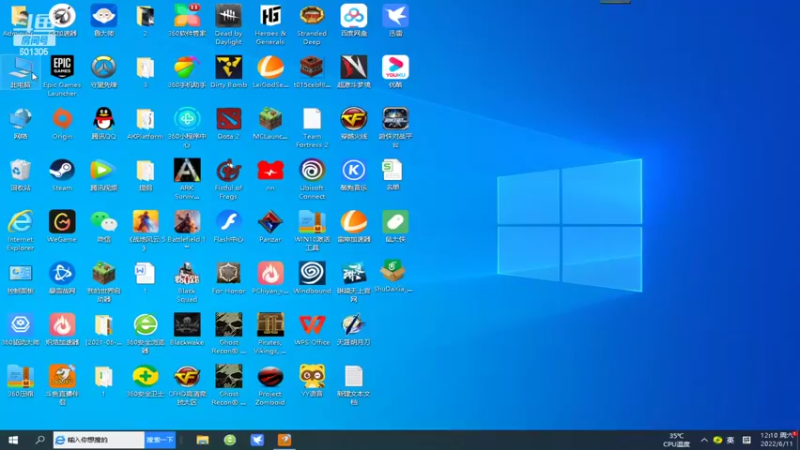Select the Stranded Deep icon

(x=312, y=16)
